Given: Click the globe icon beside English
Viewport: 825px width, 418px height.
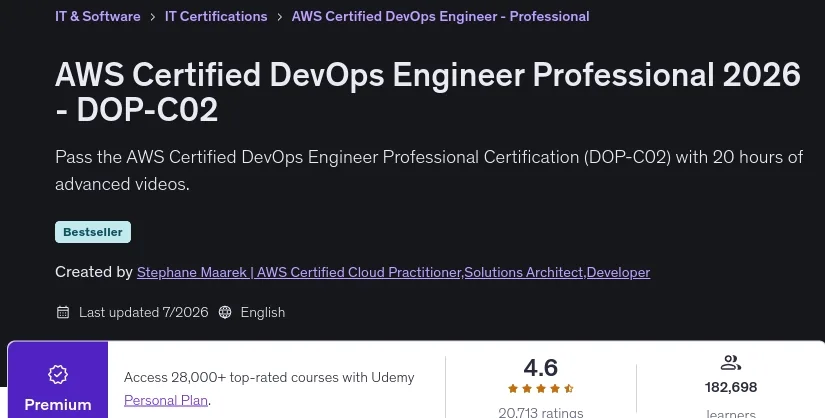Looking at the screenshot, I should [x=225, y=312].
